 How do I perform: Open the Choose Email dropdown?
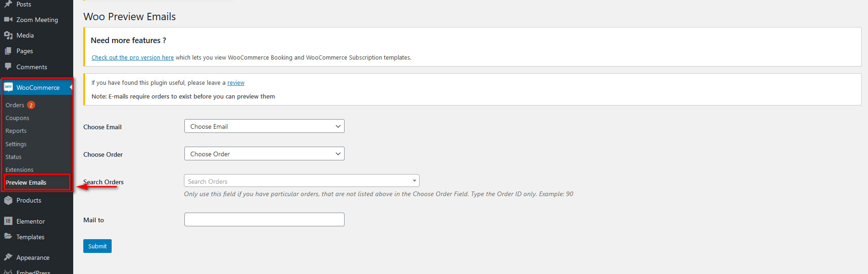(264, 126)
